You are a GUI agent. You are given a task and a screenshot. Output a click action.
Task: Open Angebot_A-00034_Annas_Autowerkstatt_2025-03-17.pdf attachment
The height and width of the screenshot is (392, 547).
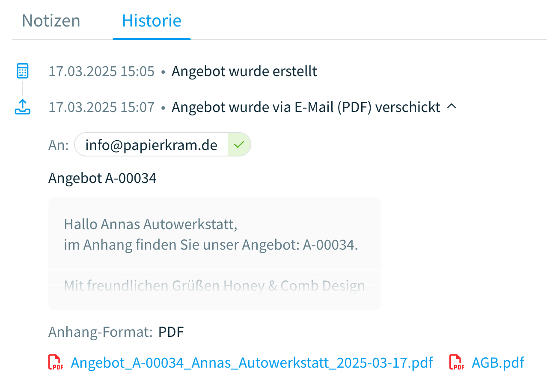(252, 363)
